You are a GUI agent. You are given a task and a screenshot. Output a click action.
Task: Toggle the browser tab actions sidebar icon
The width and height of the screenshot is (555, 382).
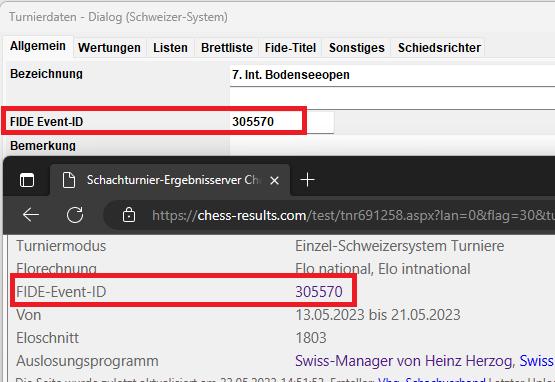[x=27, y=180]
